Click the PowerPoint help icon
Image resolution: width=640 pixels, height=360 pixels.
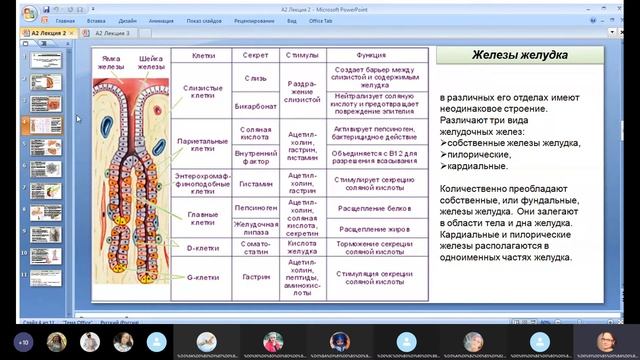(593, 20)
